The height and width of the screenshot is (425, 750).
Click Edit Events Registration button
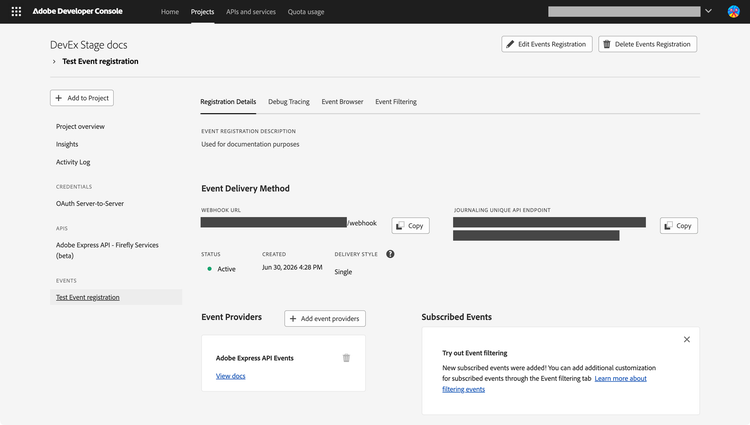pyautogui.click(x=547, y=44)
